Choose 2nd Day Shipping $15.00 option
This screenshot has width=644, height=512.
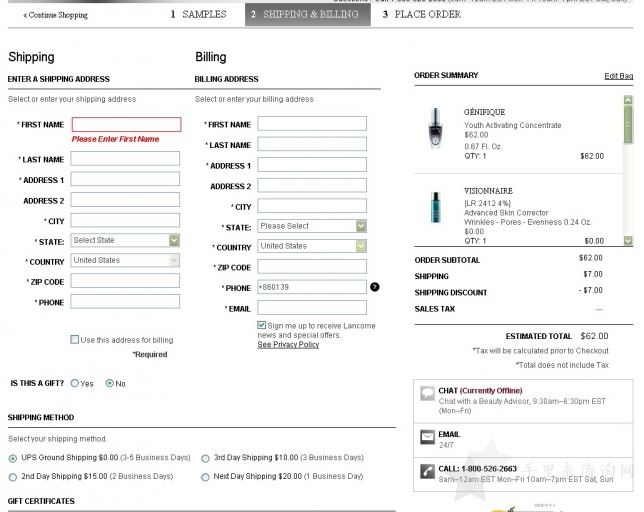(x=13, y=477)
